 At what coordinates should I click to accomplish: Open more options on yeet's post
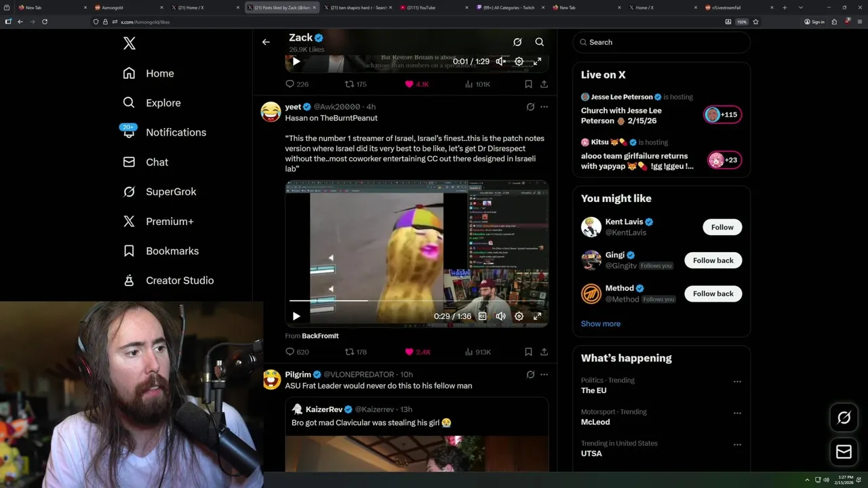(x=544, y=106)
